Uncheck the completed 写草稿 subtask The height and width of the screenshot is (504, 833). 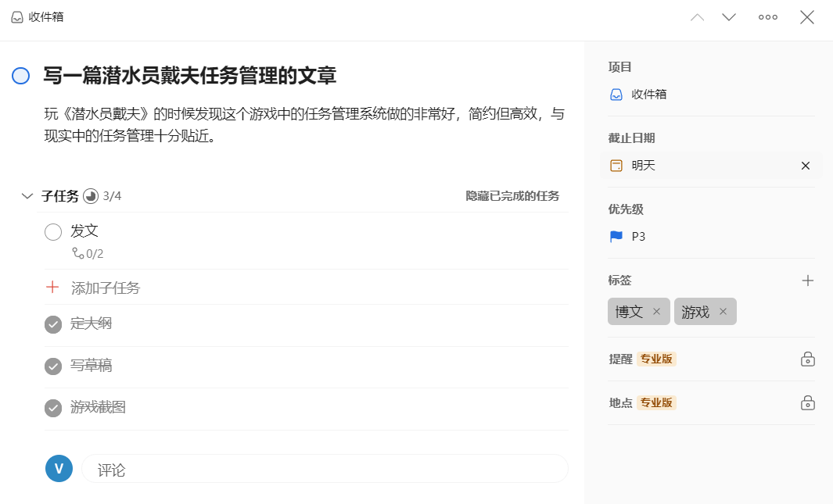(x=53, y=366)
